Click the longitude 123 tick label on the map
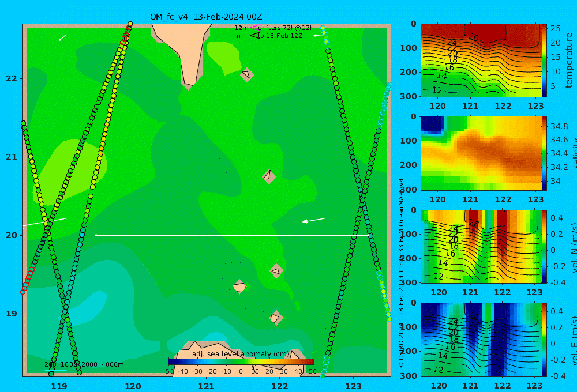This screenshot has height=392, width=577. [x=354, y=386]
